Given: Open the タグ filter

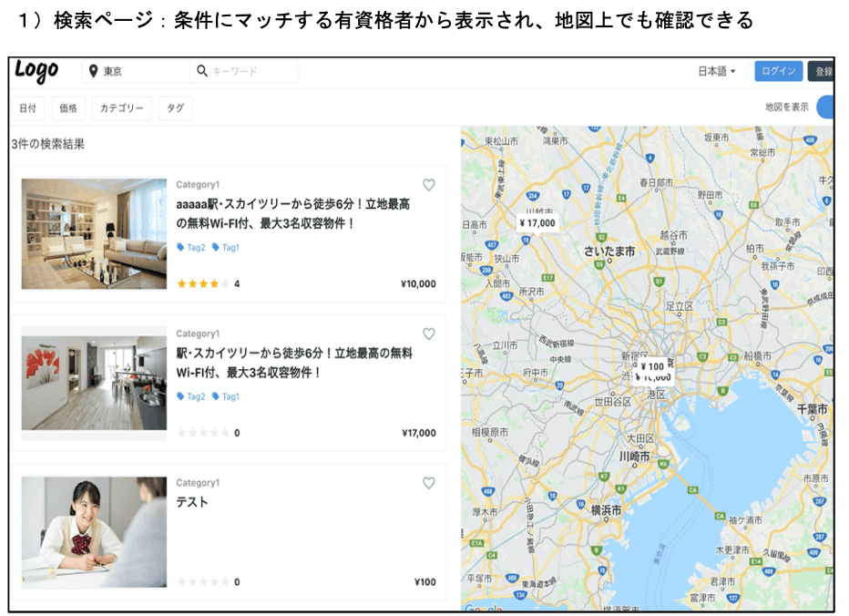Looking at the screenshot, I should tap(175, 108).
